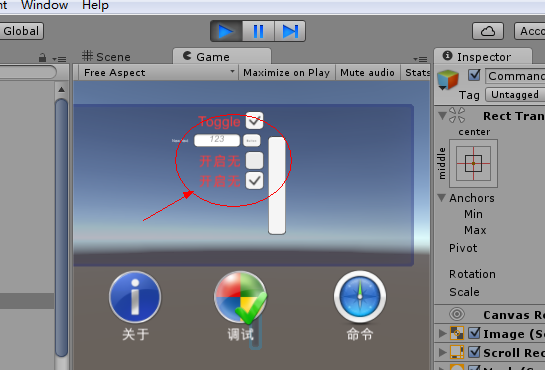Click the left panel scroll up arrow
Viewport: 545px width, 370px height.
pyautogui.click(x=62, y=90)
